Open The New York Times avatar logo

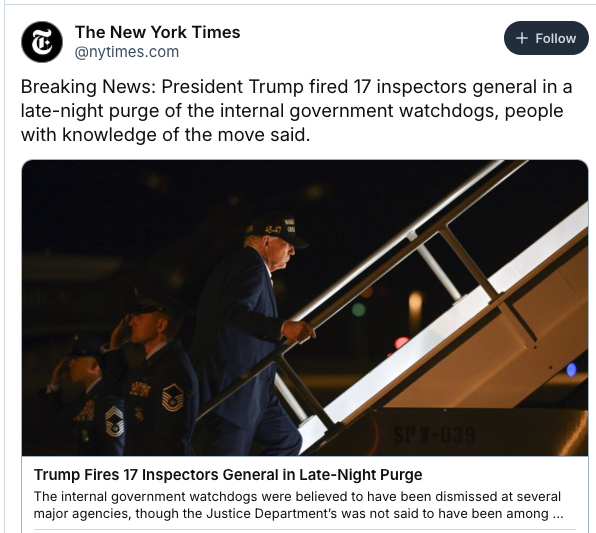[x=42, y=42]
